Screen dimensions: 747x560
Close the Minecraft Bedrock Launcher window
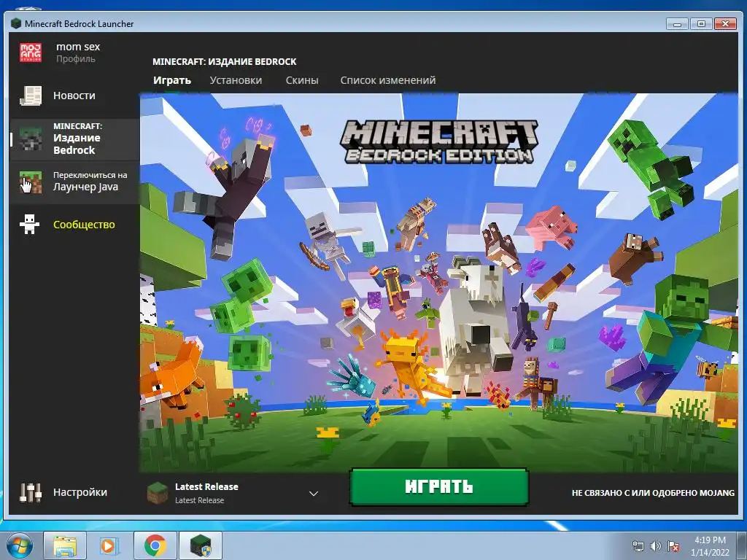pos(726,23)
